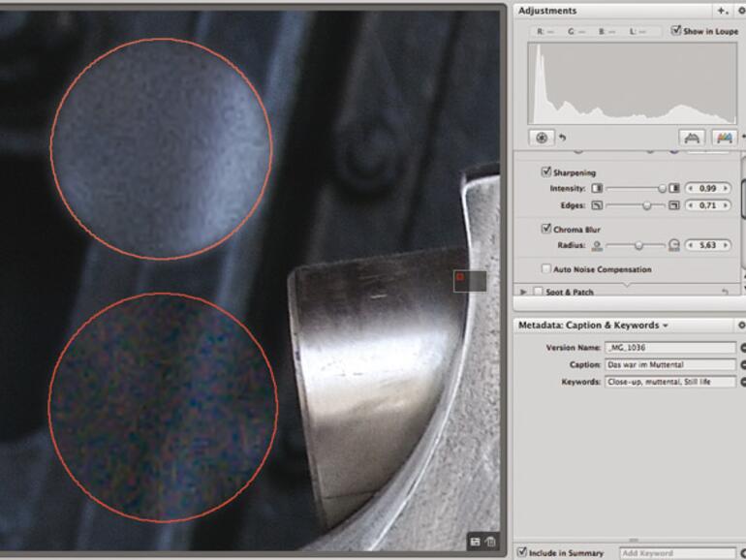Screen dimensions: 746x560
Task: Click the Edges value 0,71
Action: coord(708,205)
